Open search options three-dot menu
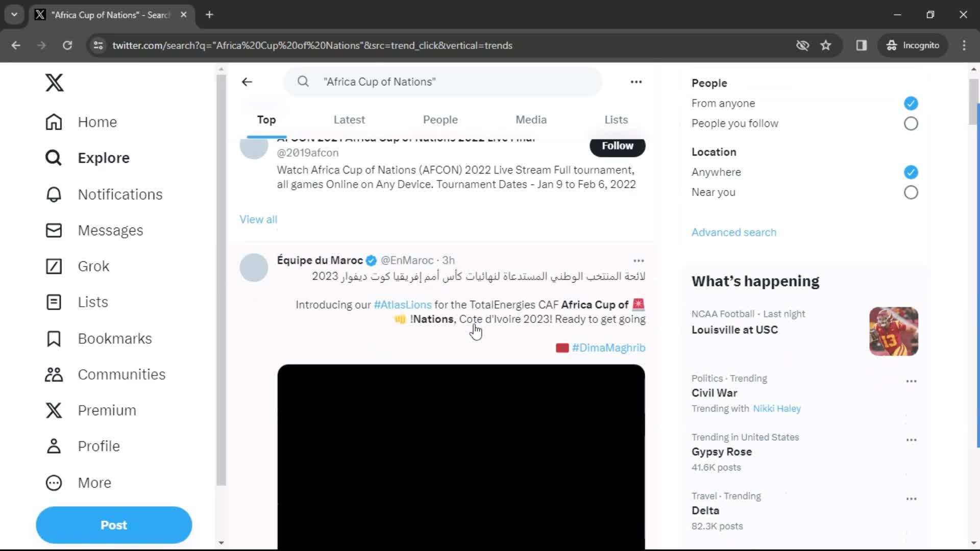Viewport: 980px width, 551px height. 636,82
